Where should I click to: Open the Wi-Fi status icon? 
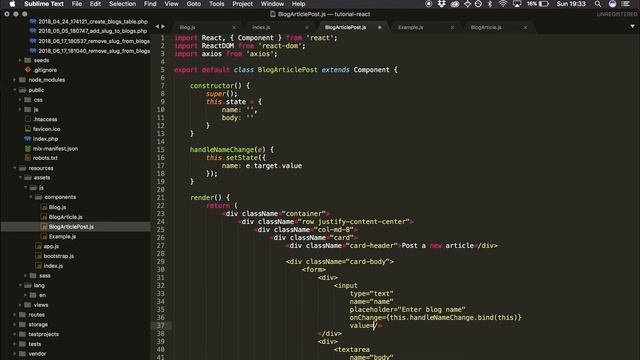point(503,4)
